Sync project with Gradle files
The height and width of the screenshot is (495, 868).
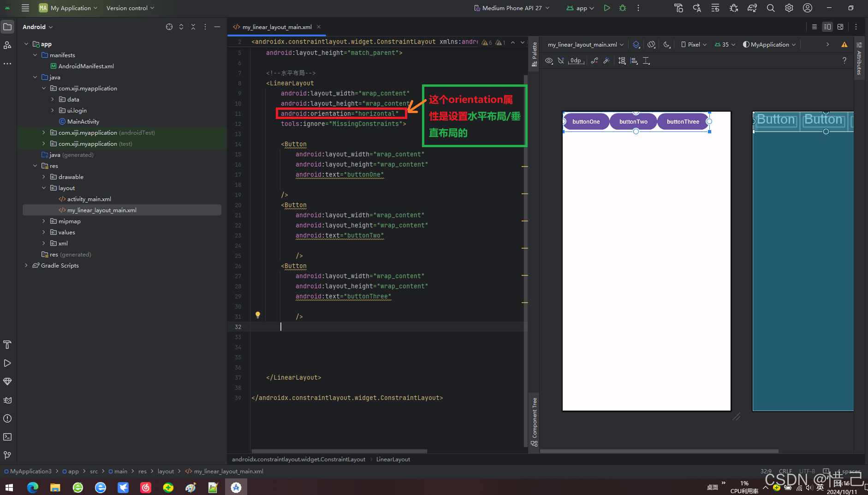(x=752, y=8)
